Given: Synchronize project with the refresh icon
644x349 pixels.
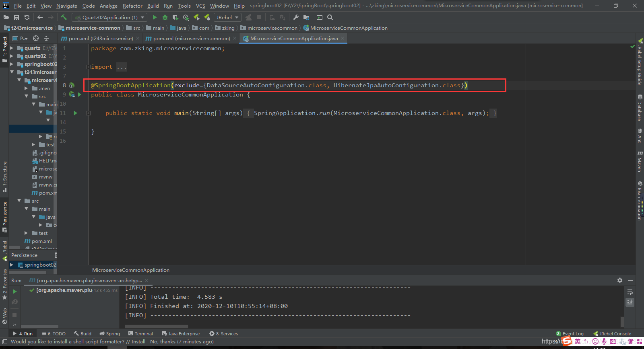Looking at the screenshot, I should click(27, 17).
